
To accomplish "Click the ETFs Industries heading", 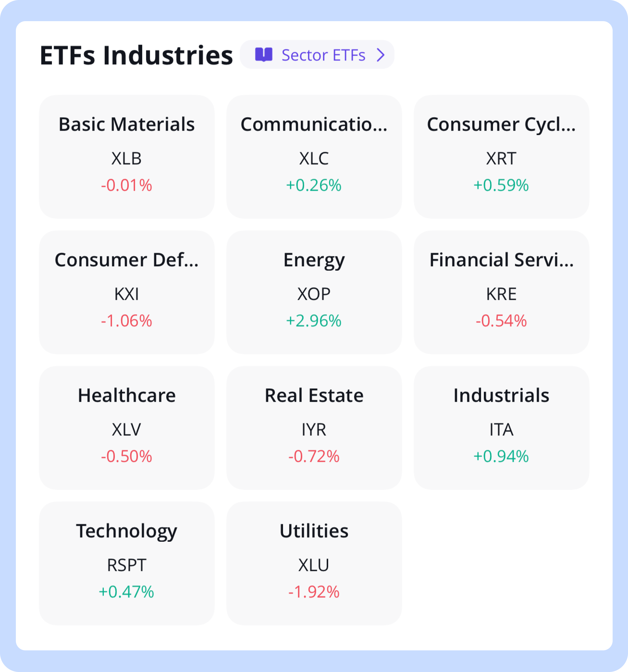I will [x=136, y=56].
